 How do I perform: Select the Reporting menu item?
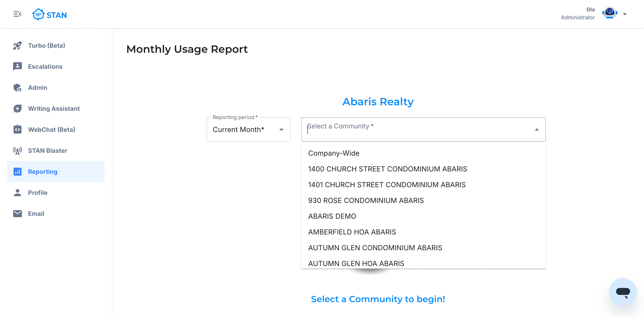[x=56, y=172]
